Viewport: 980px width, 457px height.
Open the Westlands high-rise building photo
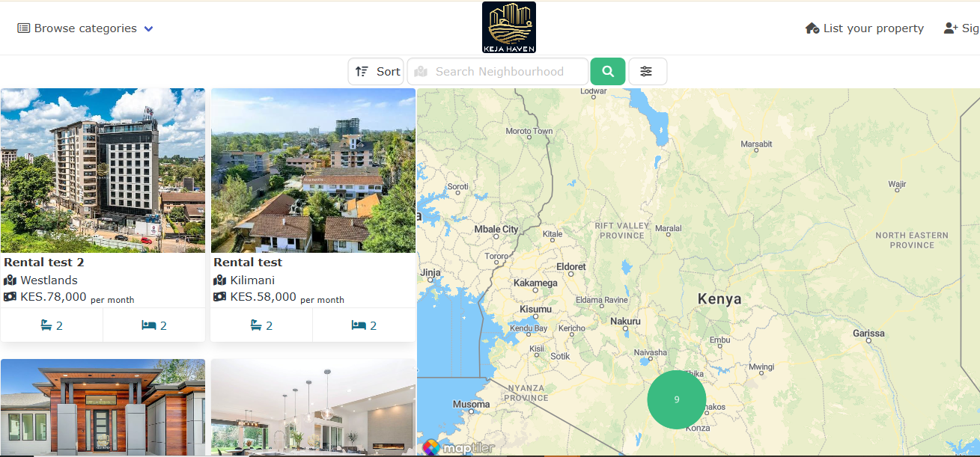click(103, 171)
